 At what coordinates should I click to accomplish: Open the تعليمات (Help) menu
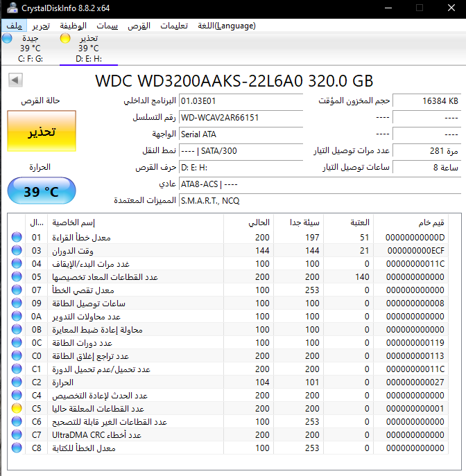(x=174, y=26)
